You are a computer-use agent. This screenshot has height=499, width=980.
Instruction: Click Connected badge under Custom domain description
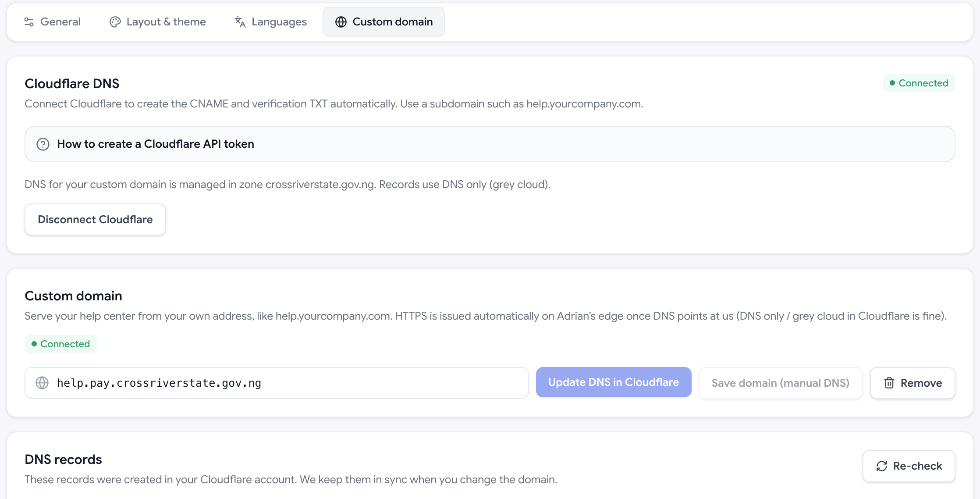point(61,344)
